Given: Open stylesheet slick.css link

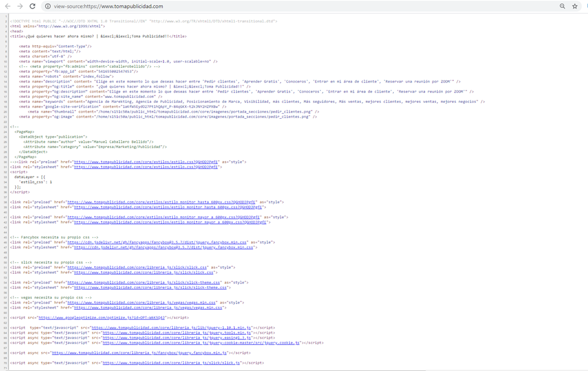Looking at the screenshot, I should coord(143,272).
